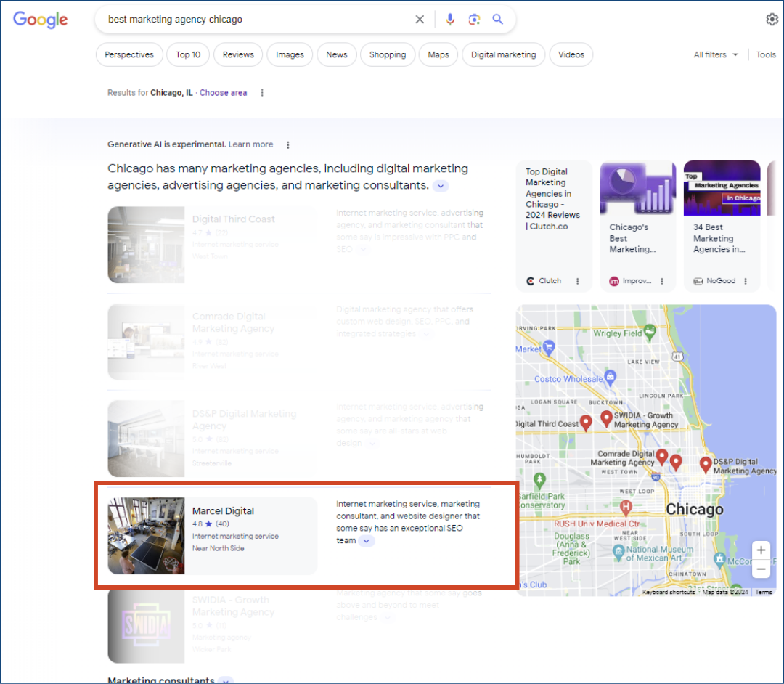Viewport: 784px width, 684px height.
Task: Open the Clutch card's three-dot menu
Action: [578, 281]
